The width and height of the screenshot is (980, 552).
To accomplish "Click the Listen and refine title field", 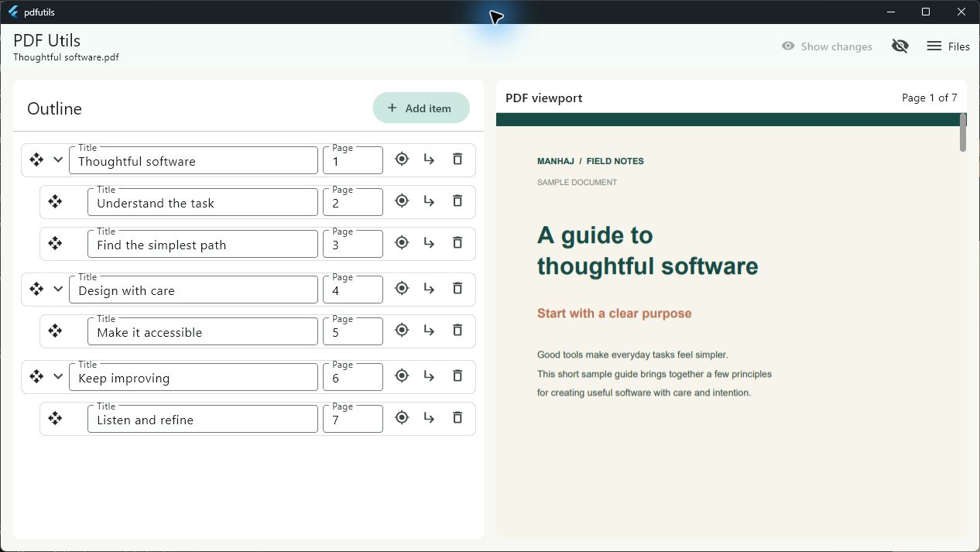I will (203, 419).
